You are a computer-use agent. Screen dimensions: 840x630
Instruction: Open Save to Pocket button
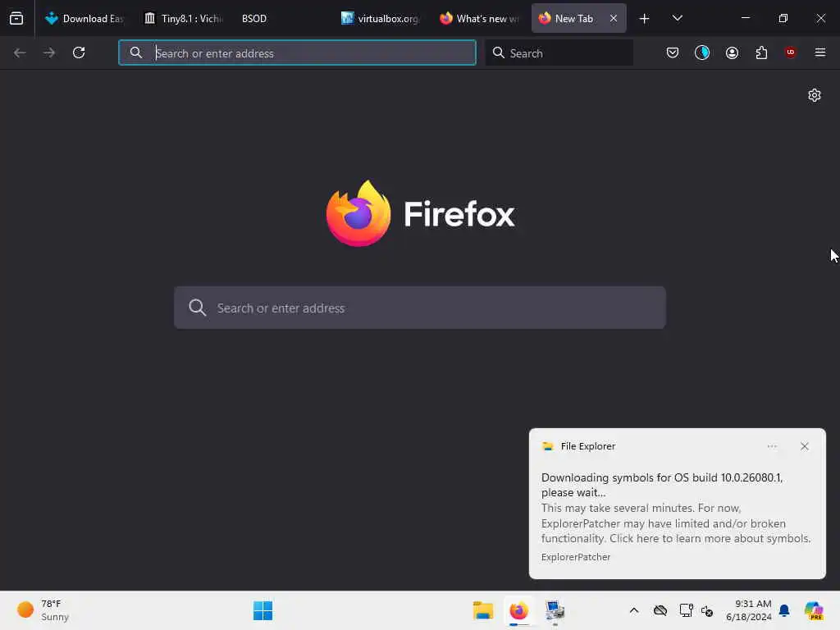tap(673, 52)
